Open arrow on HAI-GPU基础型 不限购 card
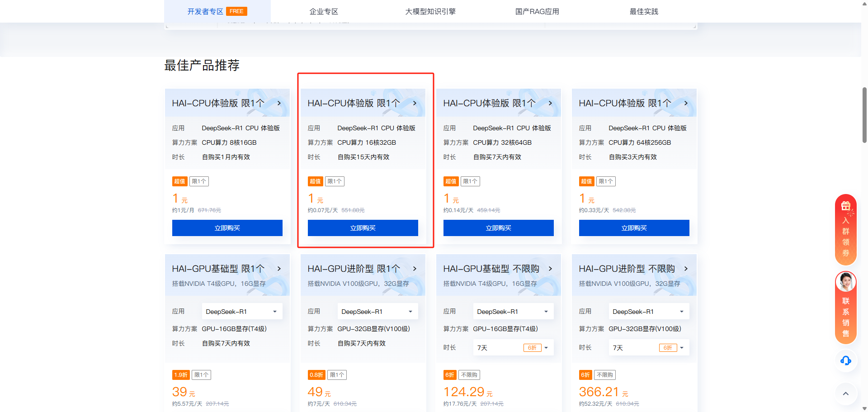 pos(550,269)
